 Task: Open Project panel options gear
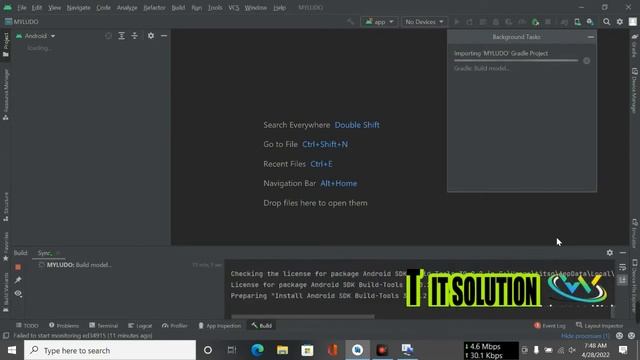point(151,36)
